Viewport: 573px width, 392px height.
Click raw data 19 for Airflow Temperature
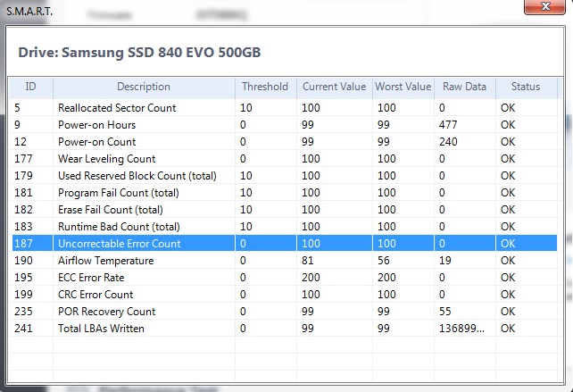coord(445,261)
